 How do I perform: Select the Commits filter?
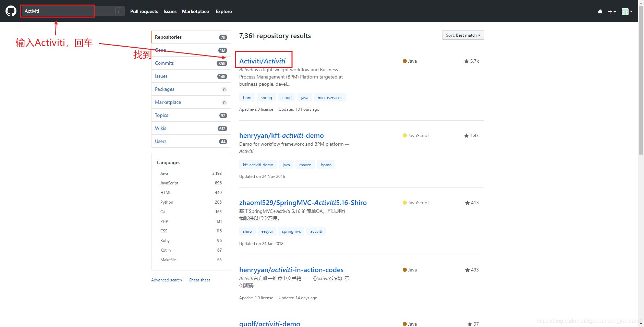[191, 63]
